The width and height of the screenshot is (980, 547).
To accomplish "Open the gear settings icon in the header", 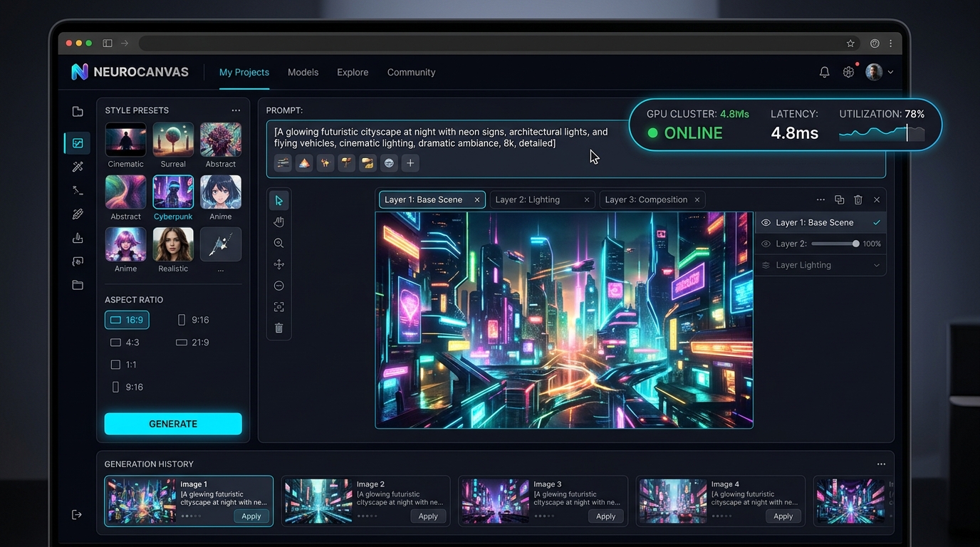I will (x=848, y=72).
